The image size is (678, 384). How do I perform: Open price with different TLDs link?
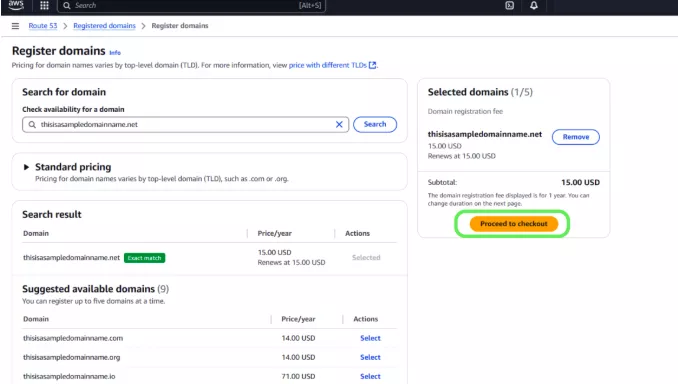pyautogui.click(x=332, y=65)
